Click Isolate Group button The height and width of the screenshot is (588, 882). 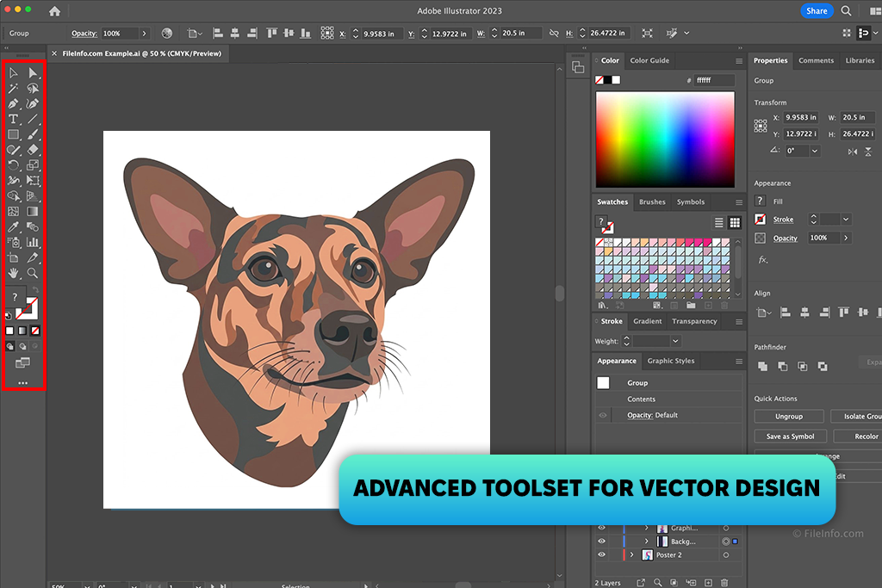point(857,416)
